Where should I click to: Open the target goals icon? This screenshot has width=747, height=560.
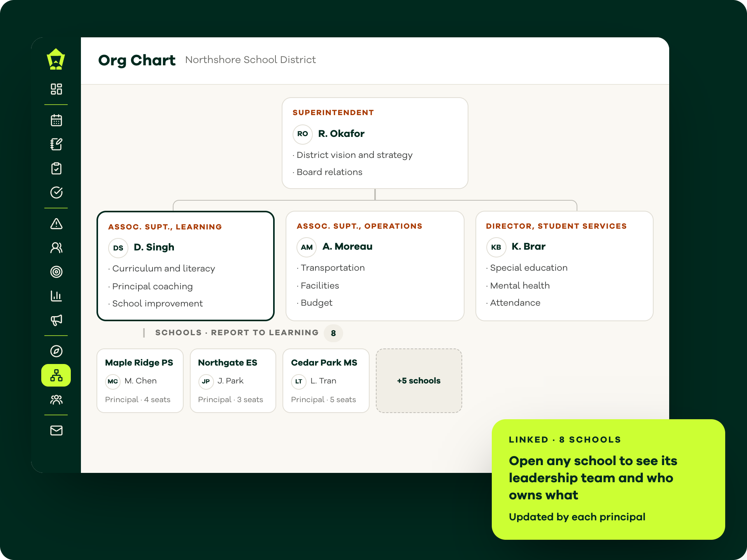point(56,272)
